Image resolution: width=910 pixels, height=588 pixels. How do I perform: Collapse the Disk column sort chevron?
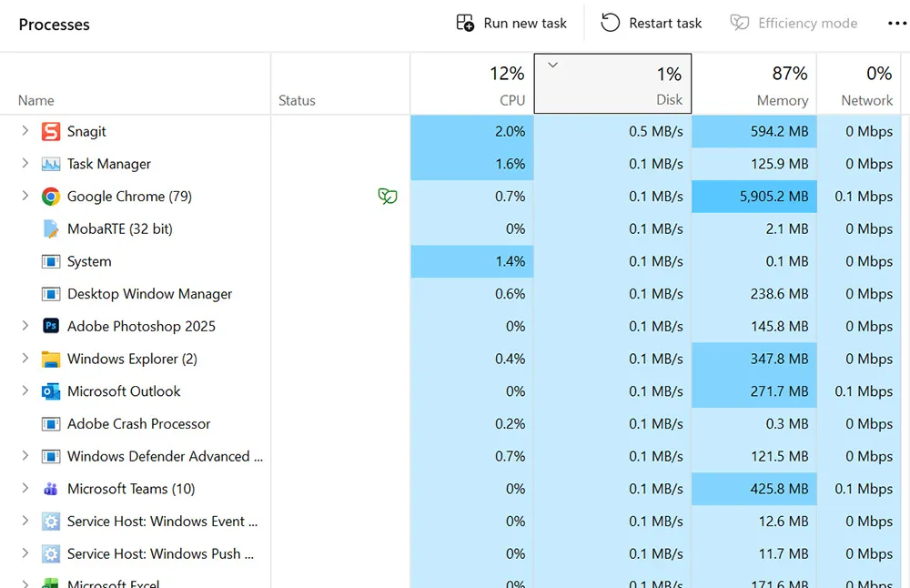pyautogui.click(x=552, y=66)
